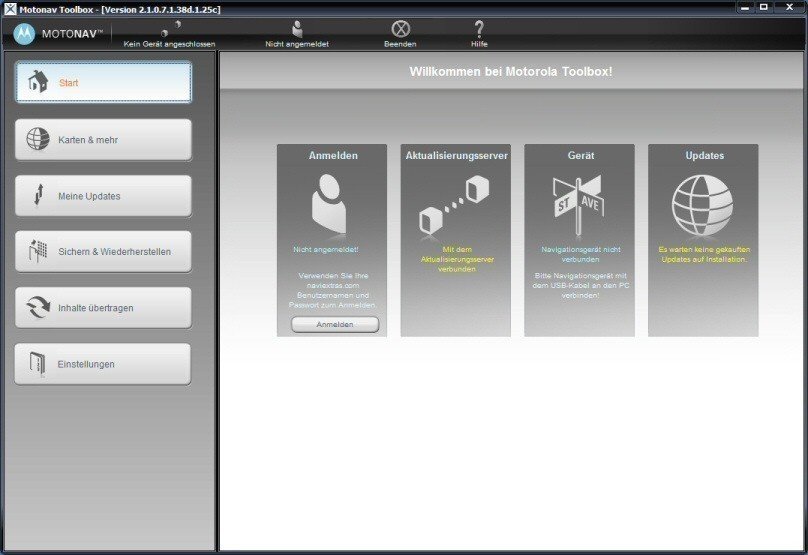The width and height of the screenshot is (808, 555).
Task: Select Inhalte übertragen
Action: point(104,308)
